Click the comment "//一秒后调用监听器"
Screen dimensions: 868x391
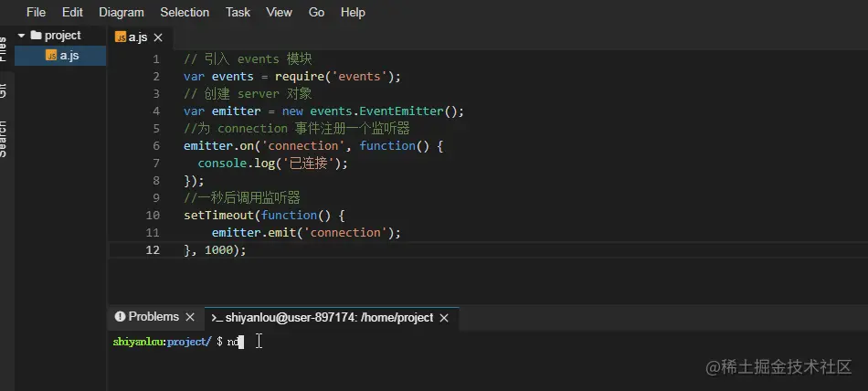point(242,197)
